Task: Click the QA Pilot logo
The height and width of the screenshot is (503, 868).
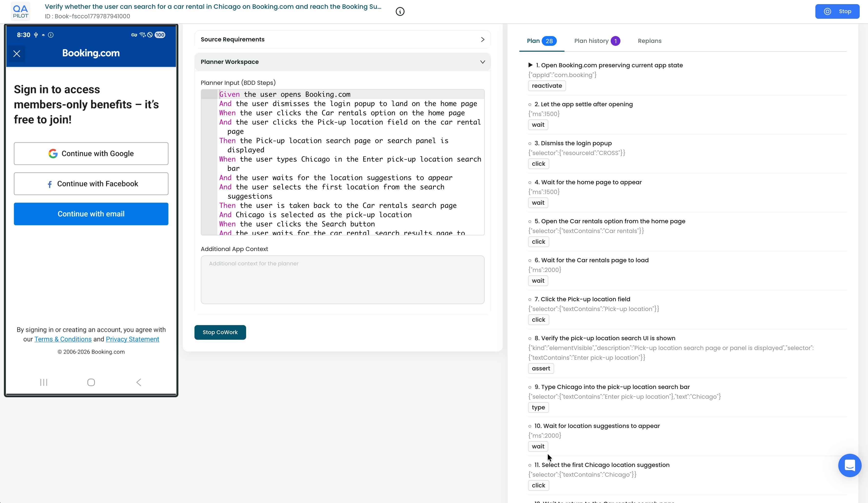Action: tap(20, 11)
